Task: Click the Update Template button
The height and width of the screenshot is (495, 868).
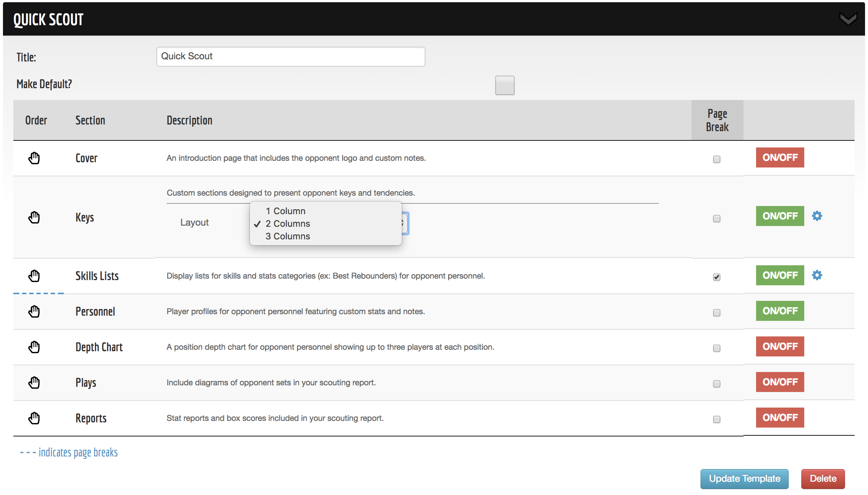Action: coord(744,479)
